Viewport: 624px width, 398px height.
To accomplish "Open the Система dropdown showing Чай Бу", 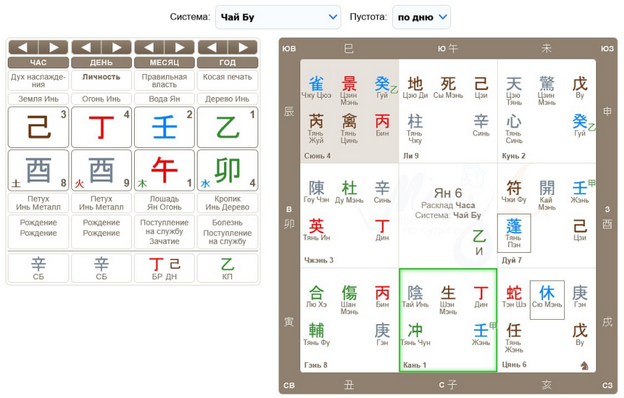I will pyautogui.click(x=278, y=17).
